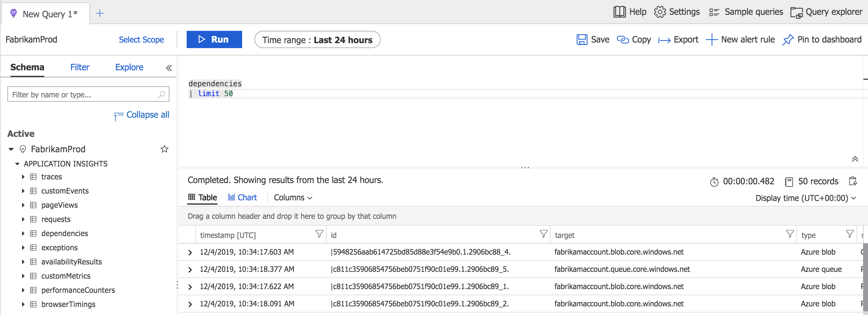This screenshot has height=315, width=868.
Task: Click the Pin to dashboard pin icon
Action: point(788,40)
